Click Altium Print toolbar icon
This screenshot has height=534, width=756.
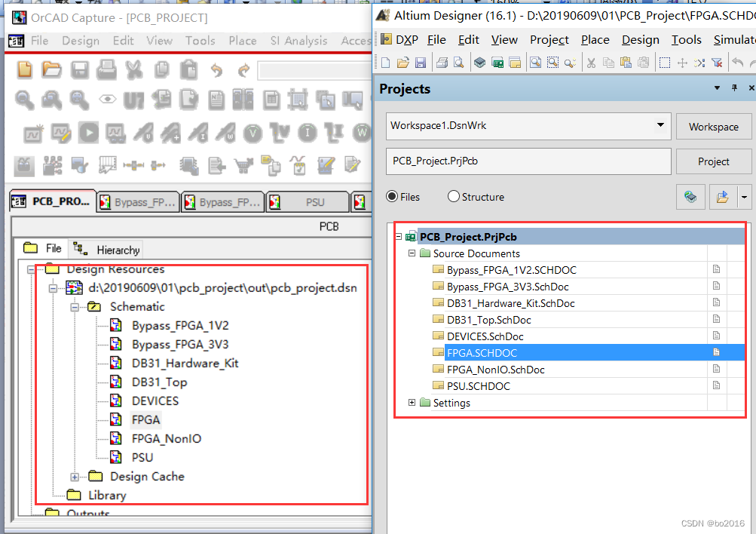(442, 63)
